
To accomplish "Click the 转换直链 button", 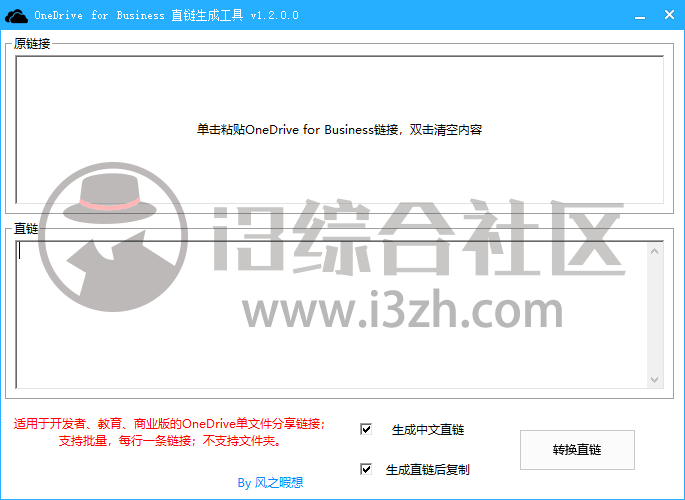I will coord(577,450).
